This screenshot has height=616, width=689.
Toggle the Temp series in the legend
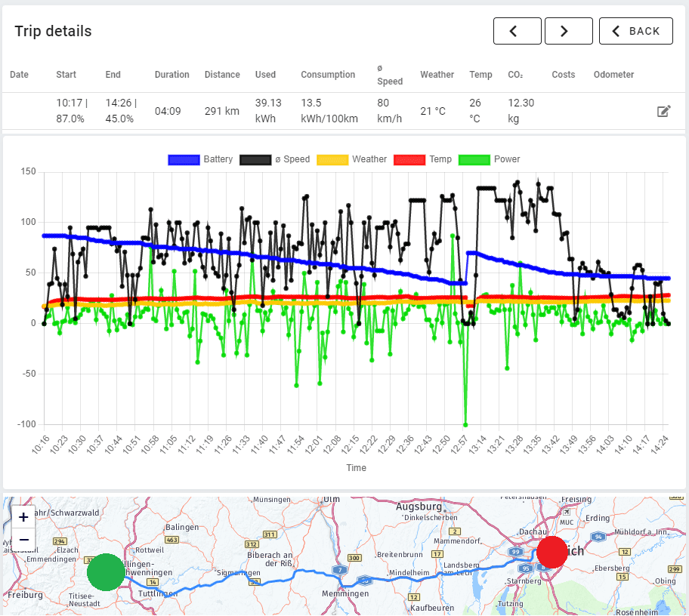pyautogui.click(x=423, y=159)
